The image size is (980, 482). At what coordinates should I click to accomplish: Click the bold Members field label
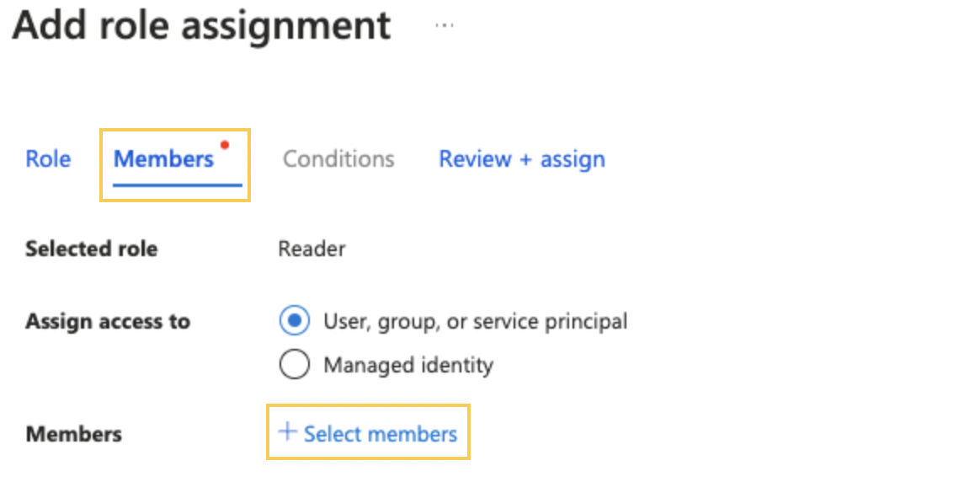(74, 434)
